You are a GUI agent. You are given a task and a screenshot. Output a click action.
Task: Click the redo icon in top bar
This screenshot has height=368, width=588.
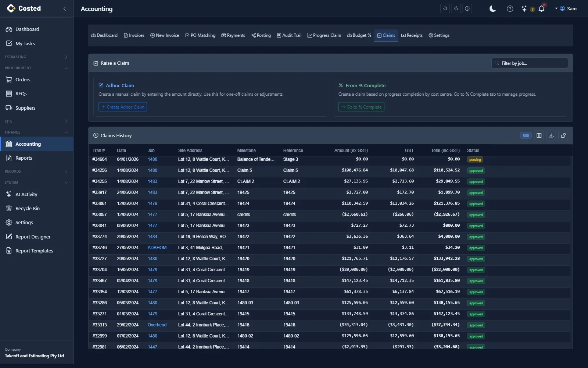pos(456,8)
